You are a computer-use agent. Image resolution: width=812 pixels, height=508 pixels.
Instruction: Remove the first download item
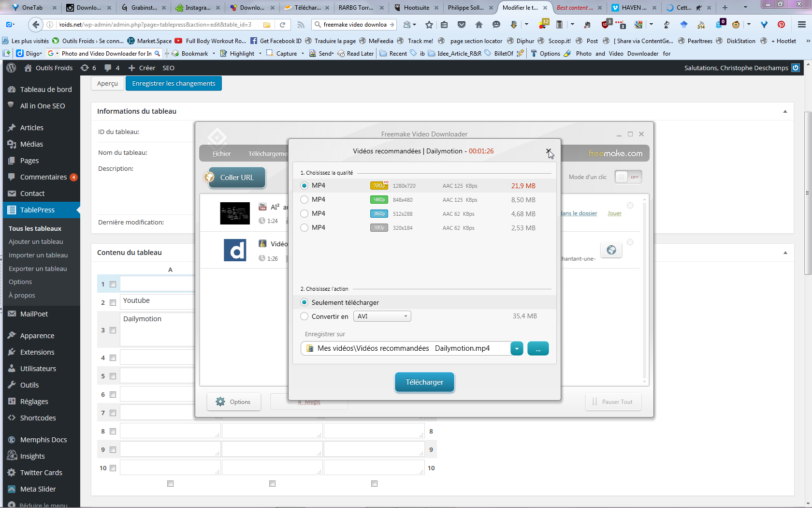pyautogui.click(x=630, y=206)
